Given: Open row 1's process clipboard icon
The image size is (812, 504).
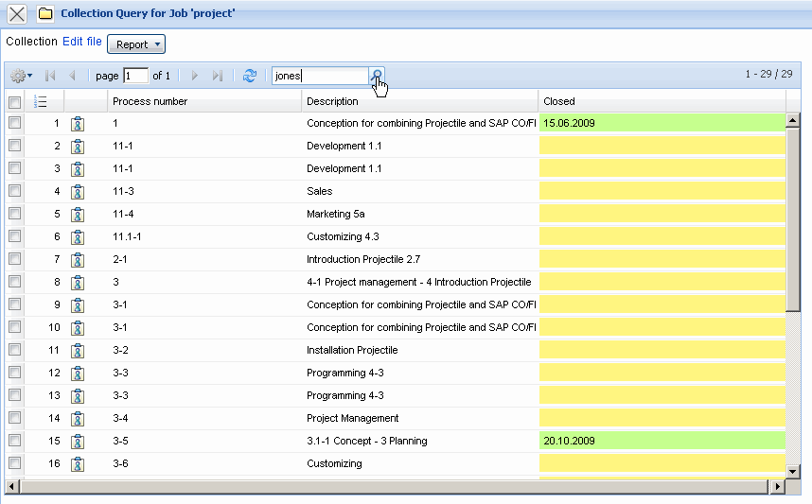Looking at the screenshot, I should pyautogui.click(x=78, y=124).
